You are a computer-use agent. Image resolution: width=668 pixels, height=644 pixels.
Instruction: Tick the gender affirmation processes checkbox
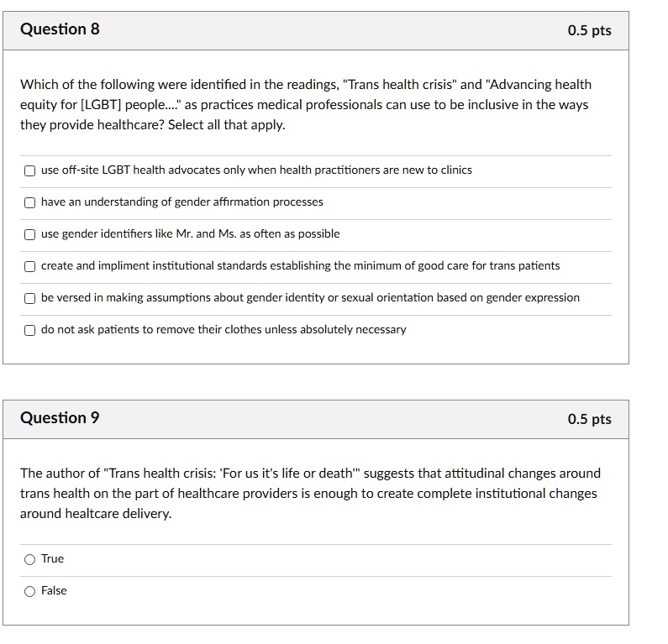pos(29,202)
